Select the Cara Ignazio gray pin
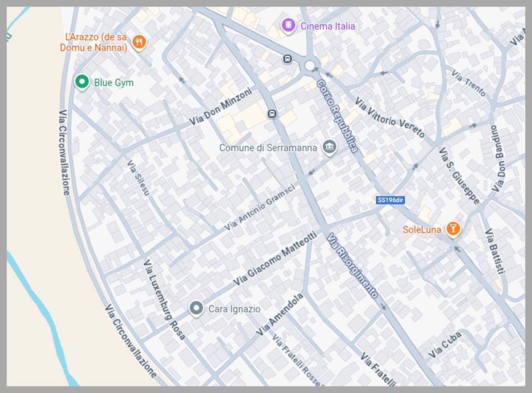Image resolution: width=532 pixels, height=393 pixels. (x=196, y=309)
